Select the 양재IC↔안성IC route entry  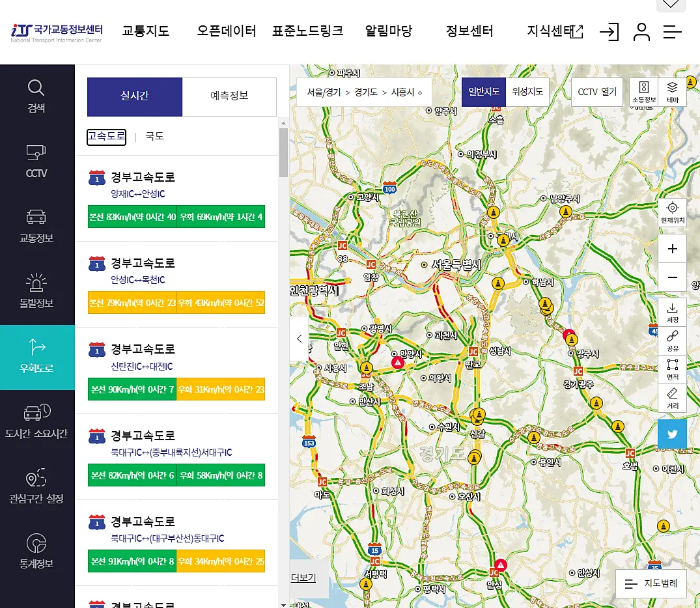click(177, 199)
